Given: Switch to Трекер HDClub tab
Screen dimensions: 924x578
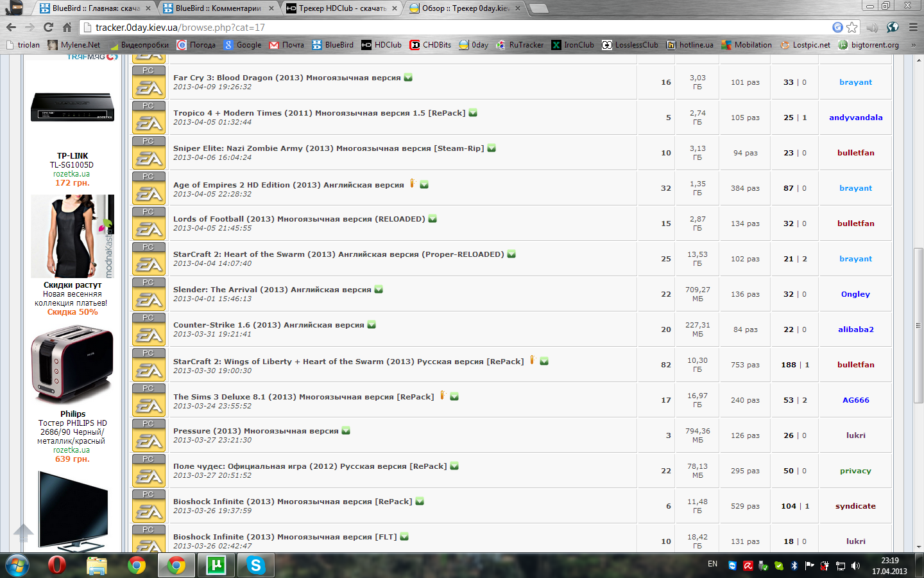Looking at the screenshot, I should 340,8.
